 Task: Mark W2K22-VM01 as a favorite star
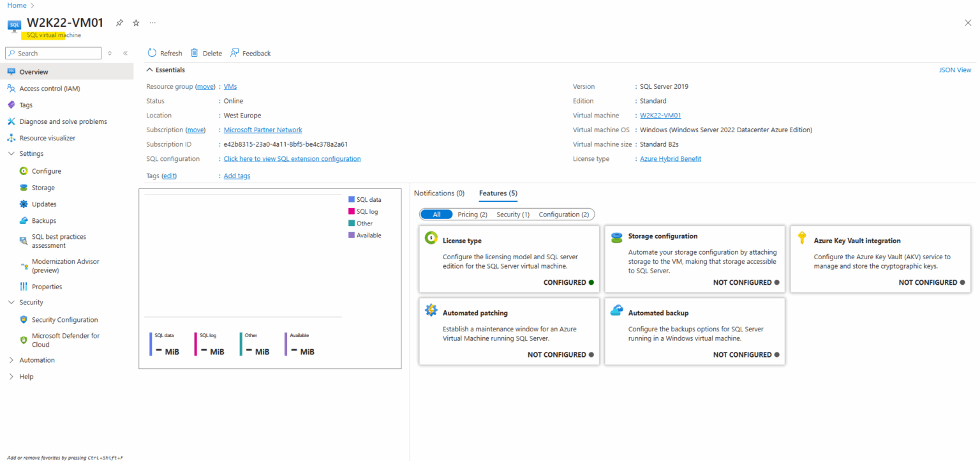(135, 22)
